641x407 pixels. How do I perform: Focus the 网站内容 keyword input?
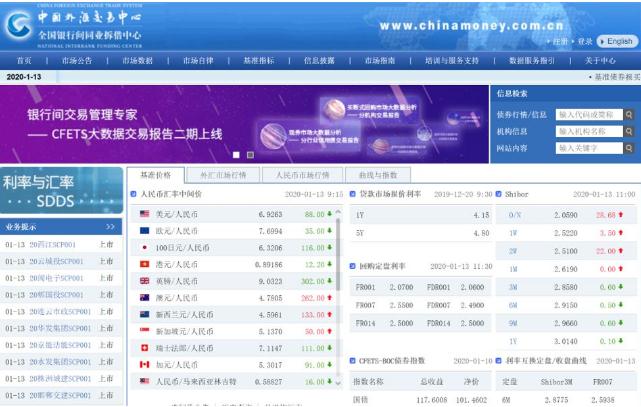coord(589,148)
